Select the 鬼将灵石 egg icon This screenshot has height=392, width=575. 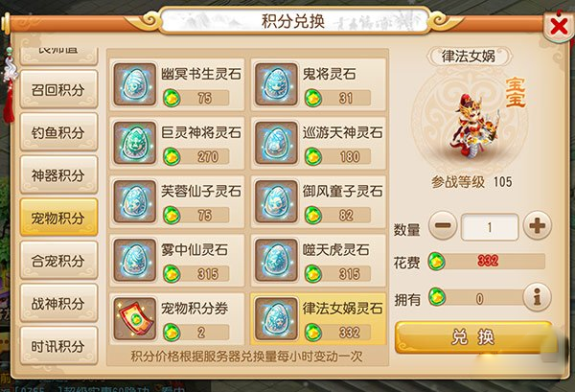(276, 84)
